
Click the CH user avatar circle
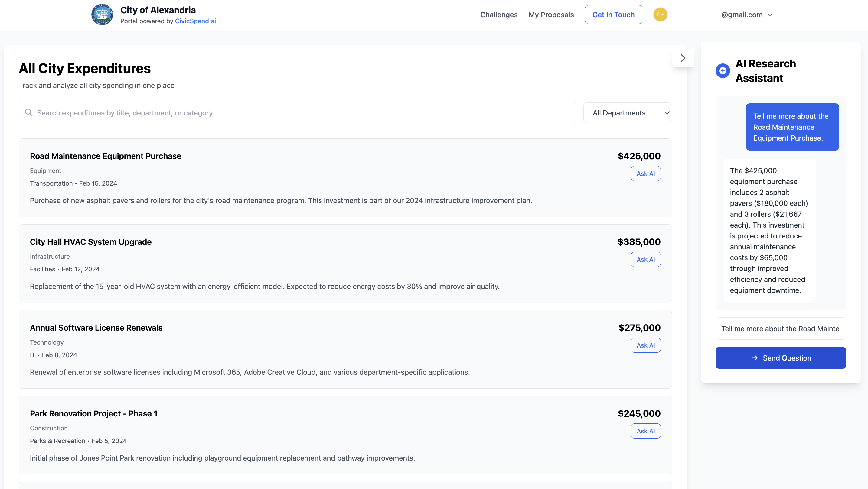coord(660,15)
